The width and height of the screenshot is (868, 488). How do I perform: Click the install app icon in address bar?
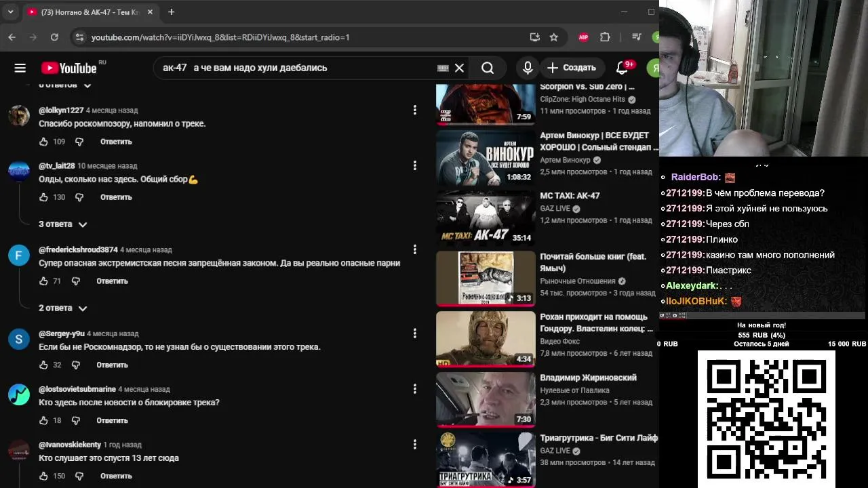pos(534,37)
